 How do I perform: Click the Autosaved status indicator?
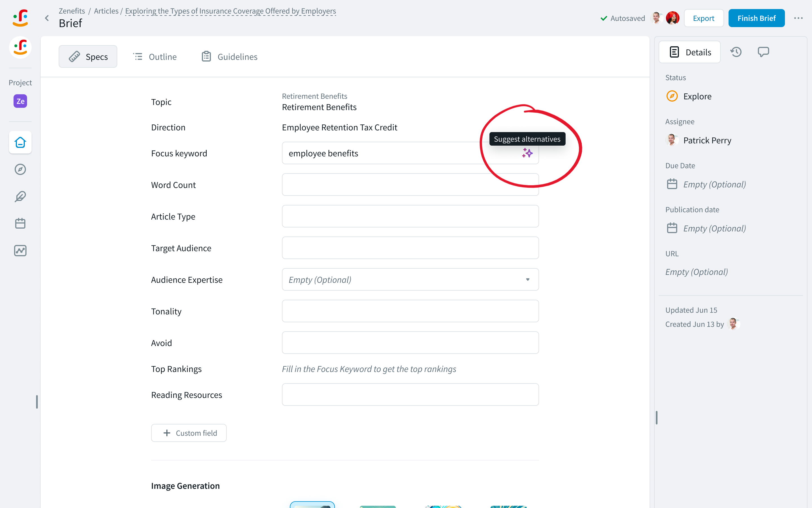click(623, 18)
